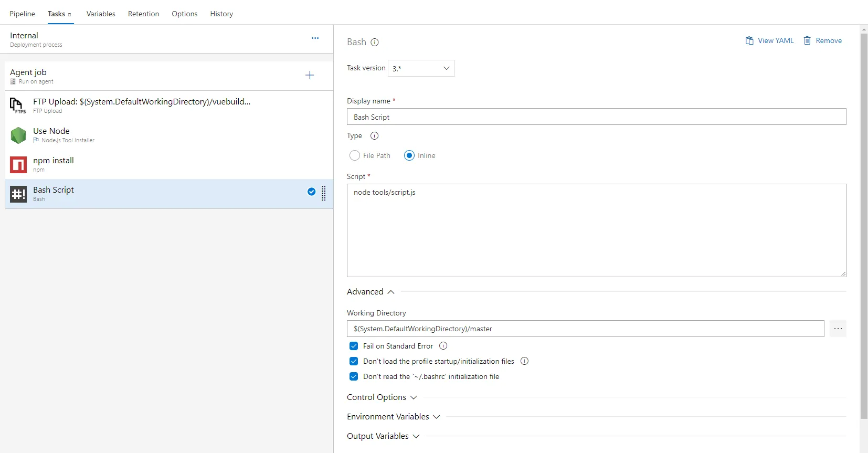
Task: Open the Task version dropdown
Action: [421, 68]
